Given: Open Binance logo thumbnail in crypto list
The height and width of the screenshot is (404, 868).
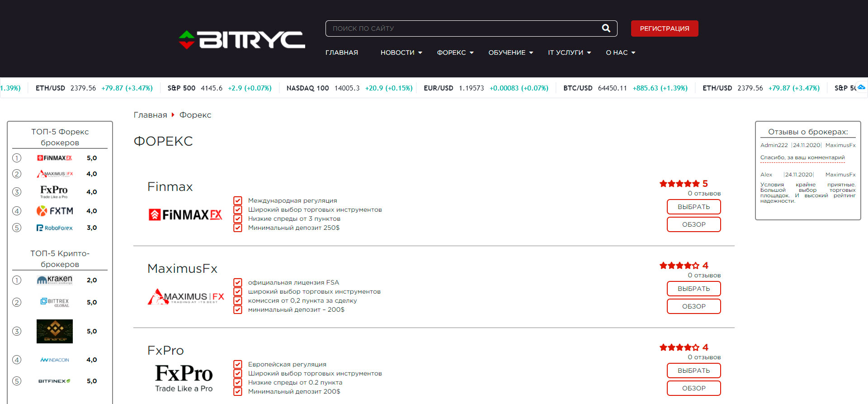Looking at the screenshot, I should (x=55, y=331).
